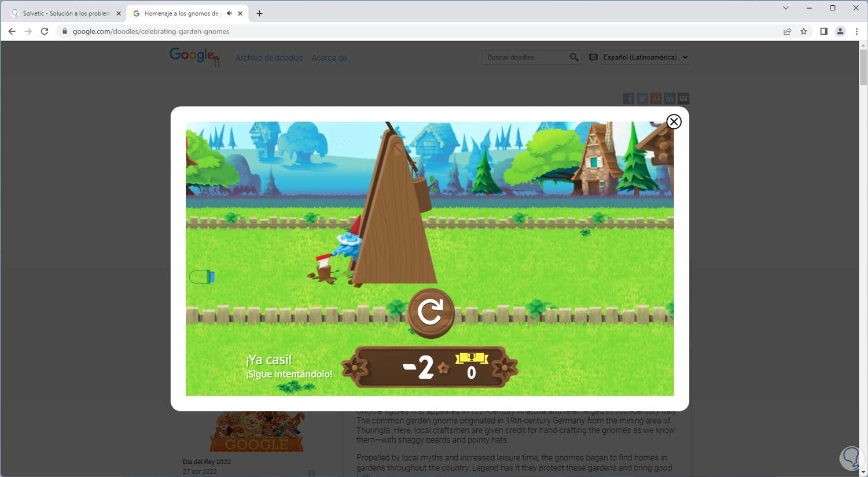Open Archivo de doodles link
Viewport: 868px width, 477px height.
[x=269, y=58]
